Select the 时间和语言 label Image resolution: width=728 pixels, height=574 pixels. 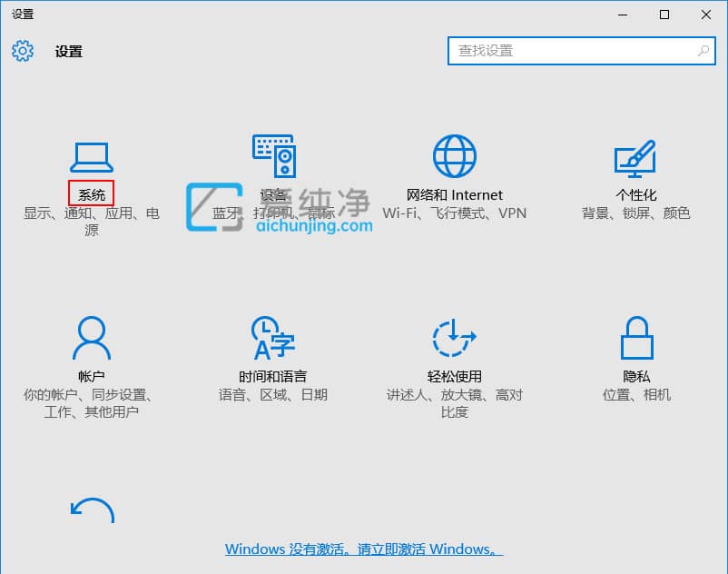273,376
